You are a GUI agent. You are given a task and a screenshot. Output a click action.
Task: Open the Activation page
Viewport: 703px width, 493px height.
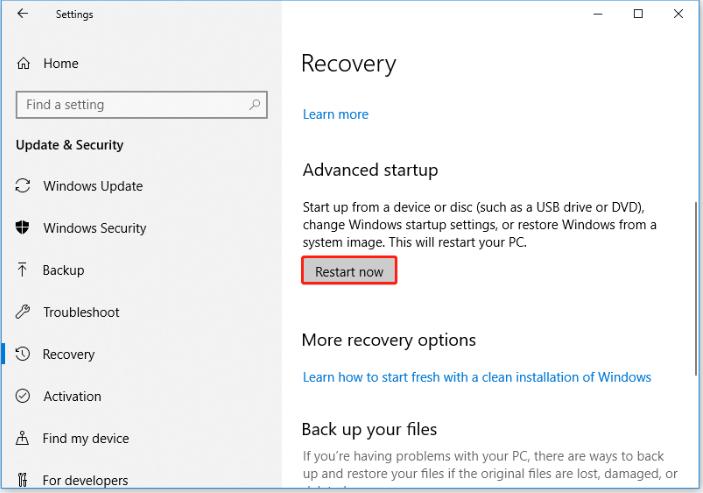(72, 396)
